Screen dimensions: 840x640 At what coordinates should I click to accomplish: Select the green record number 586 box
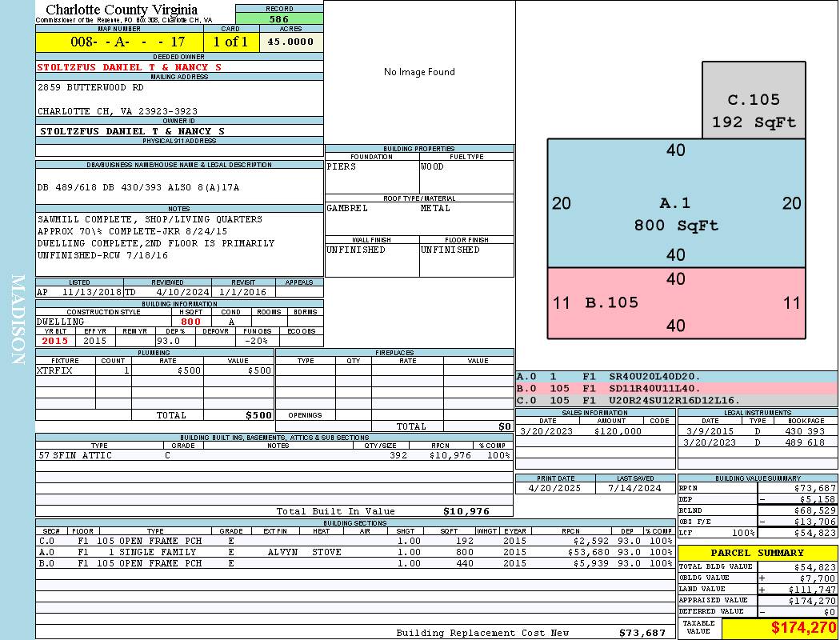279,18
